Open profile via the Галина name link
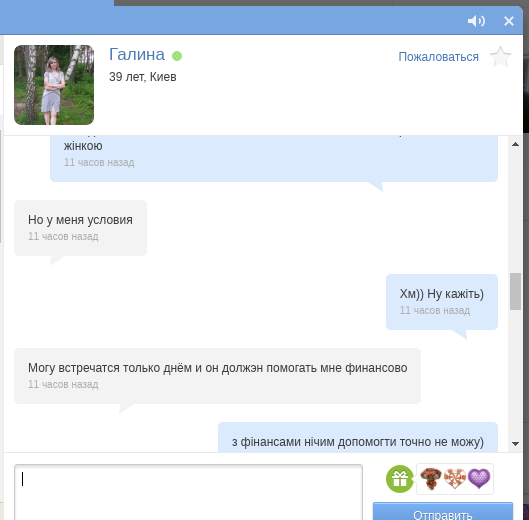Image resolution: width=529 pixels, height=520 pixels. click(137, 54)
